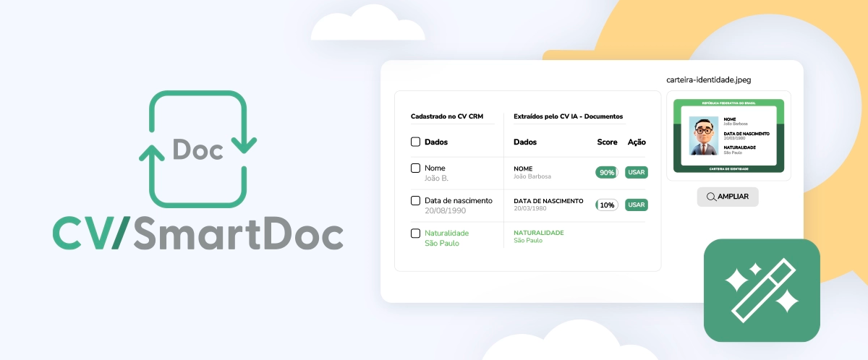
Task: Check the Nome João B. checkbox
Action: (415, 168)
